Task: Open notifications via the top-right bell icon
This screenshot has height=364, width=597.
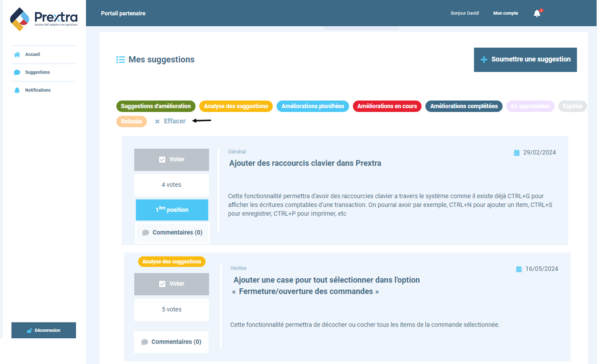Action: click(536, 13)
